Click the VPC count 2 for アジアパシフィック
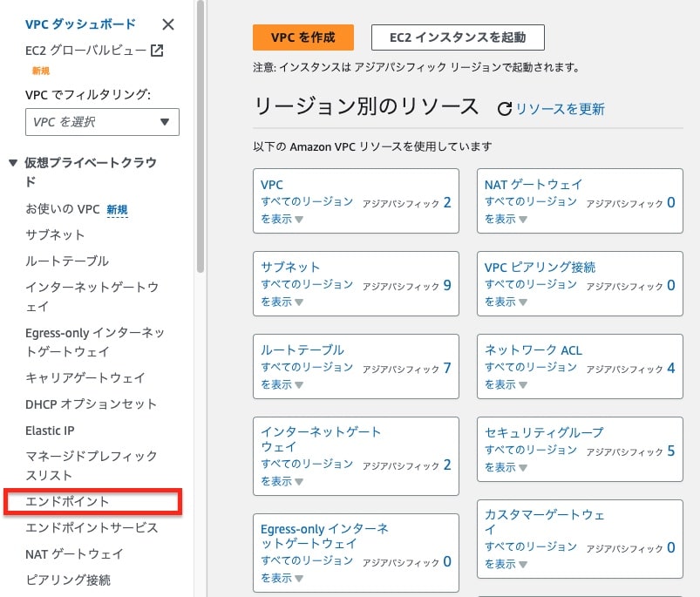 point(447,202)
